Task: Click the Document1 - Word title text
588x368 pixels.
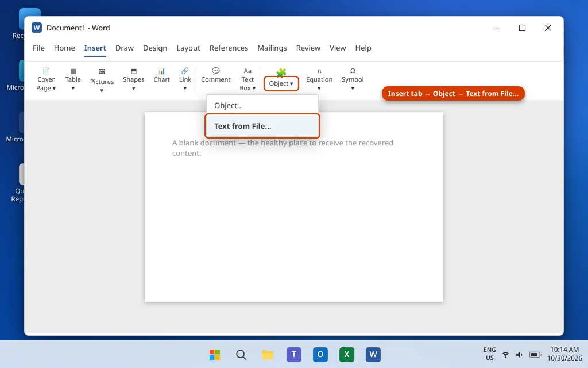Action: click(78, 28)
